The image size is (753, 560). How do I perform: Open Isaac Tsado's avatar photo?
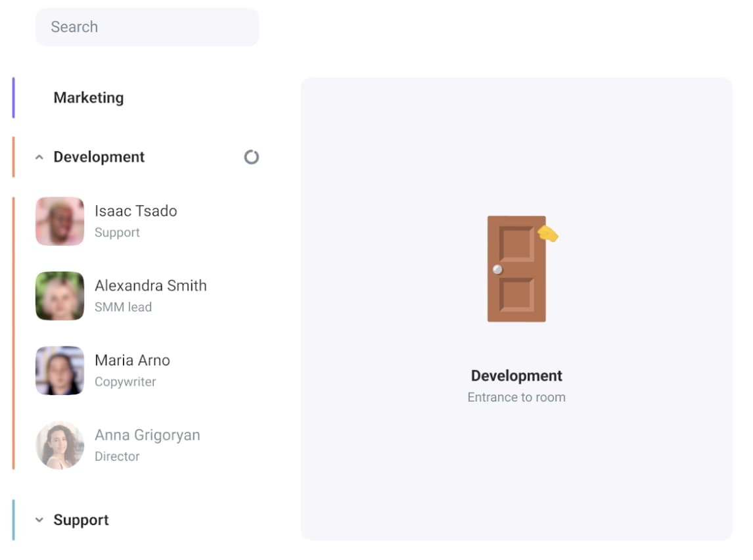pos(60,222)
